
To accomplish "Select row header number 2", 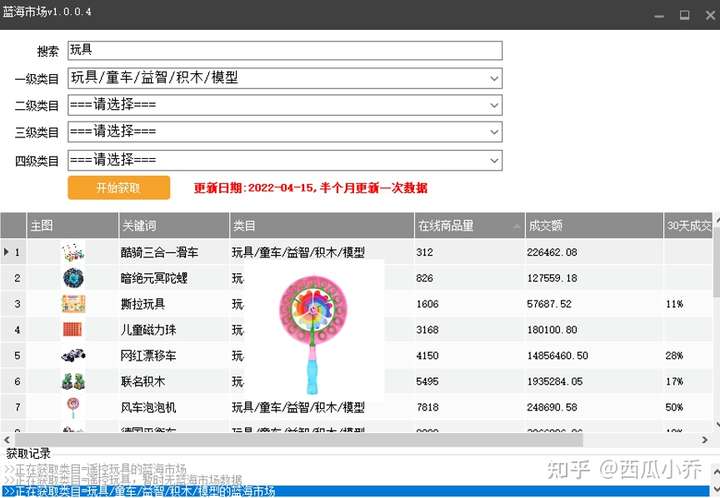I will (13, 278).
